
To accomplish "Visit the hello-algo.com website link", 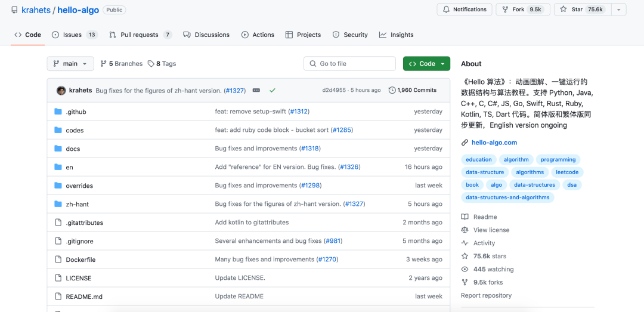I will pyautogui.click(x=494, y=143).
